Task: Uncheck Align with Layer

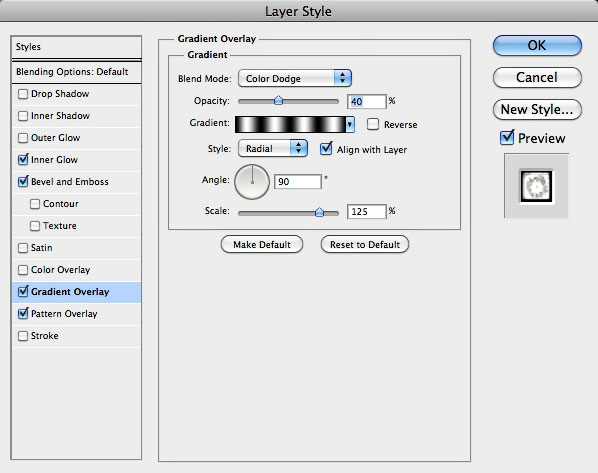Action: [326, 149]
